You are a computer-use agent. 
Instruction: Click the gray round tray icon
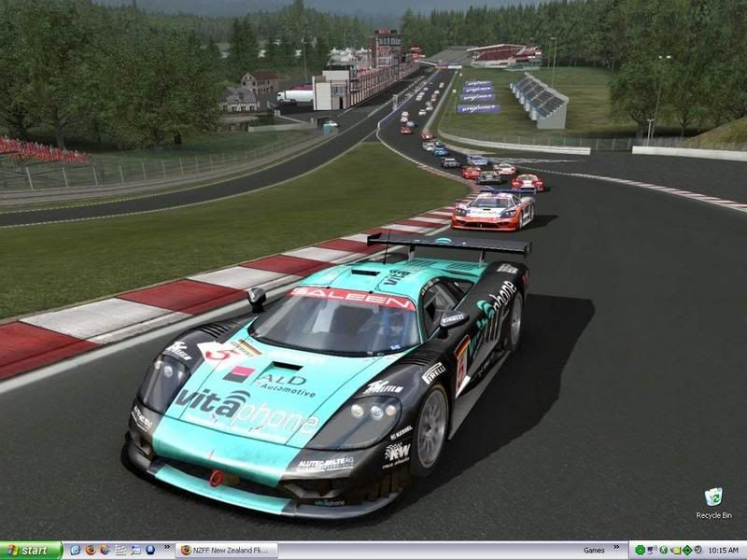click(699, 551)
